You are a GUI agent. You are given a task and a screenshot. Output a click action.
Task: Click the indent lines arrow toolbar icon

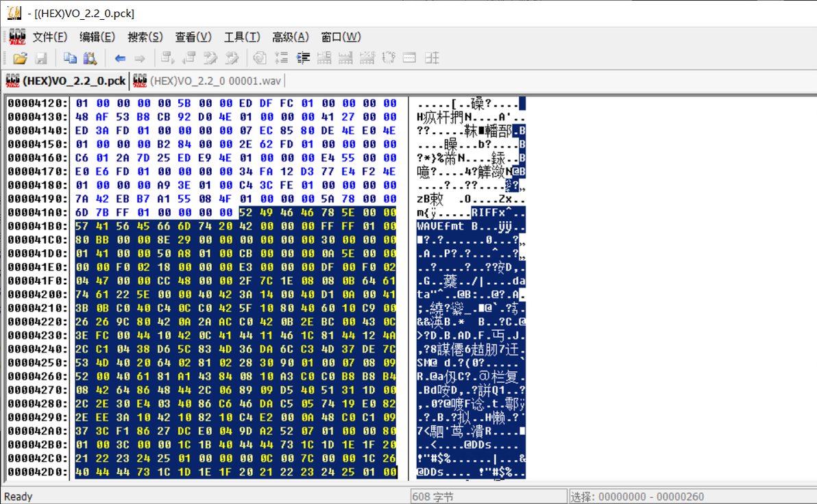click(x=303, y=58)
